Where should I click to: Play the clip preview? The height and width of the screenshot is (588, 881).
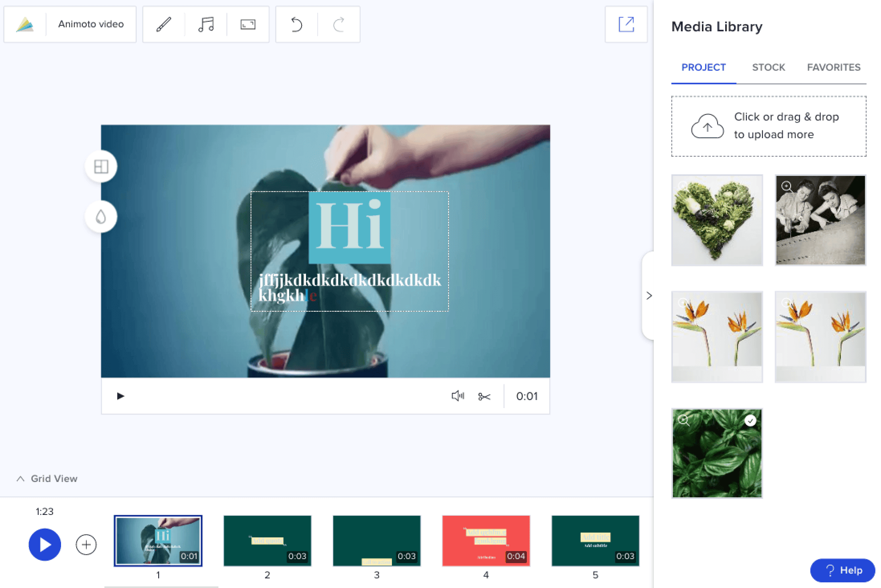point(120,396)
